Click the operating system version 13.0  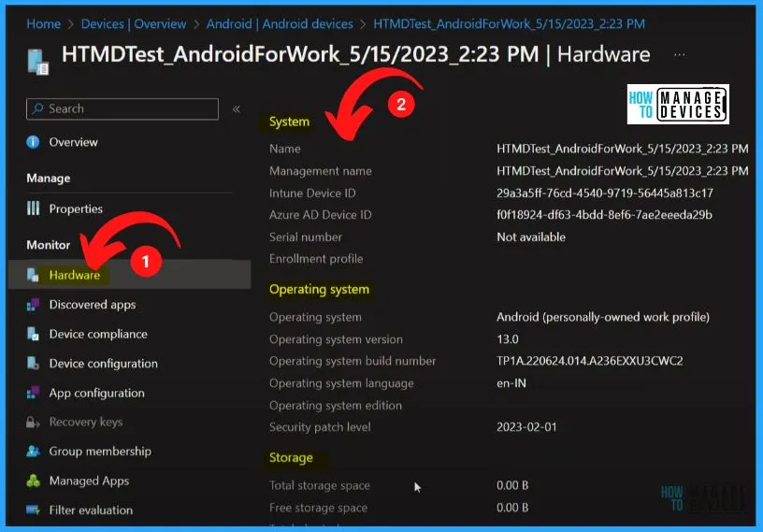tap(508, 339)
